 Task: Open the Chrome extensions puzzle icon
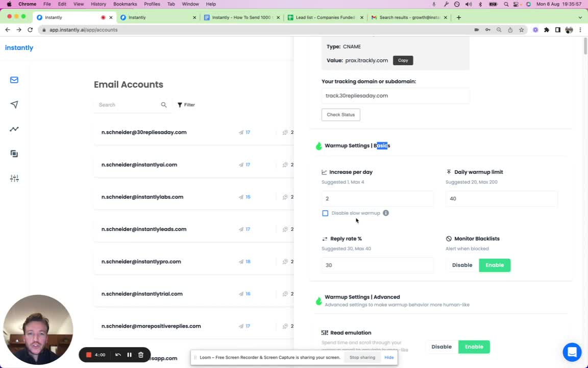(x=546, y=30)
